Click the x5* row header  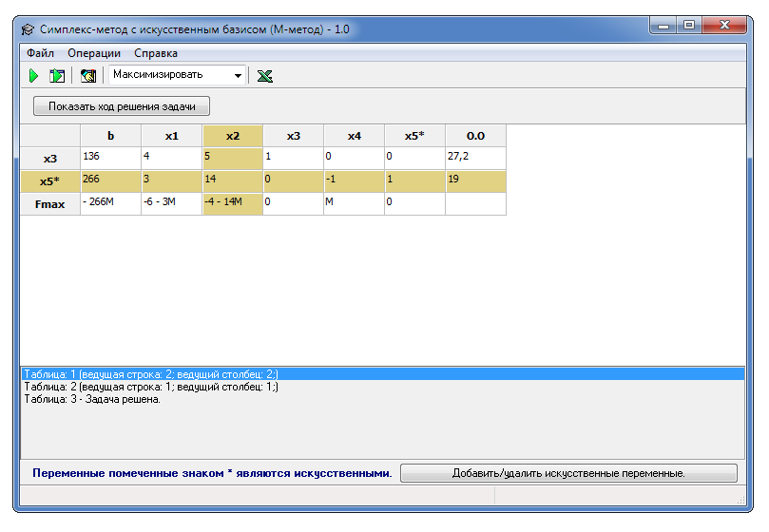click(x=50, y=180)
